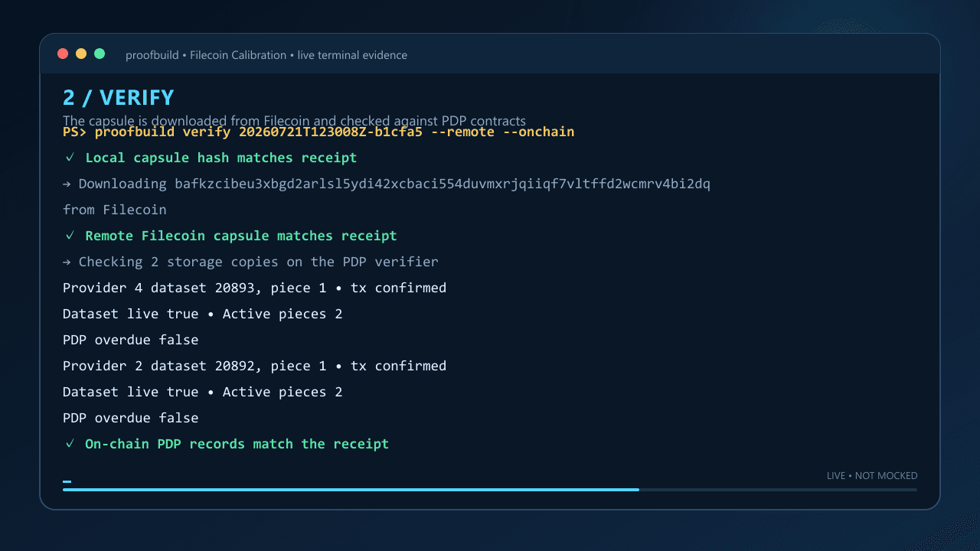Viewport: 980px width, 551px height.
Task: Click 'Provider 2 dataset 20892' line
Action: coord(254,366)
